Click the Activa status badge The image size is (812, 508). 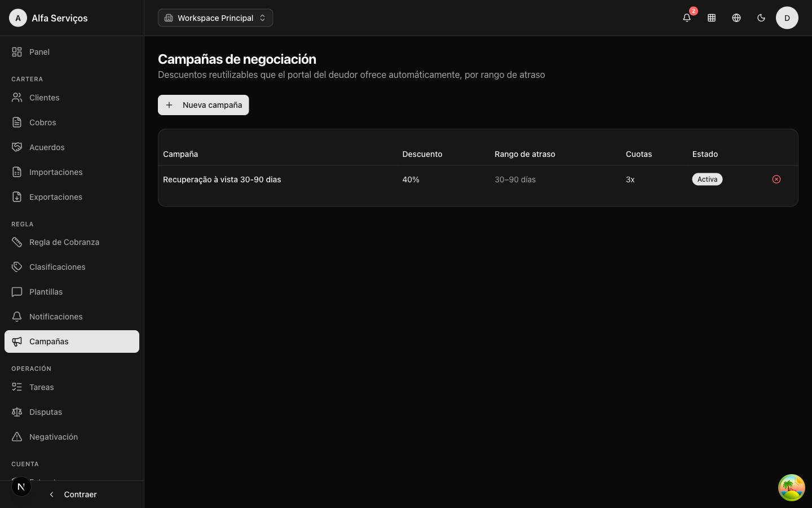pos(707,179)
